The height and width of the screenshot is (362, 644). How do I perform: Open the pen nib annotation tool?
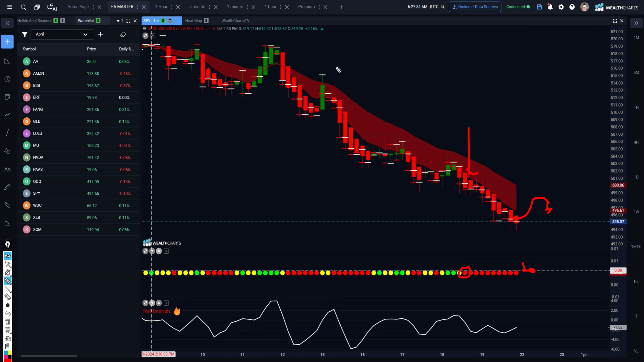tap(7, 245)
